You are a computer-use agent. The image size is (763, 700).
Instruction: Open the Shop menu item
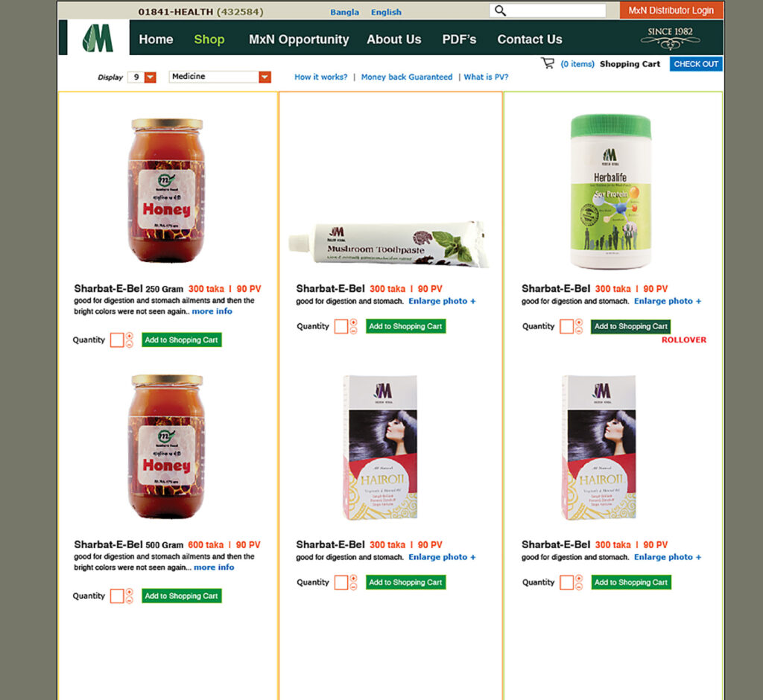209,39
